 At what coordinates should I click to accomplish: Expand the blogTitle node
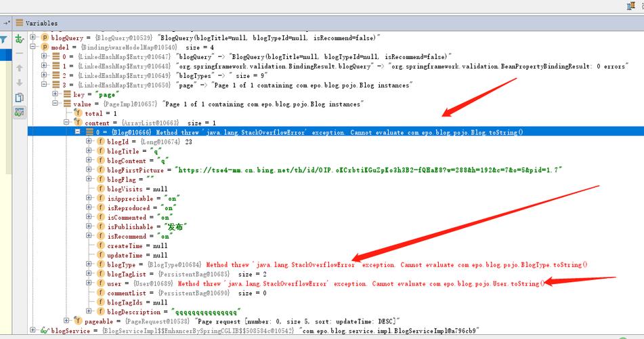click(x=89, y=151)
